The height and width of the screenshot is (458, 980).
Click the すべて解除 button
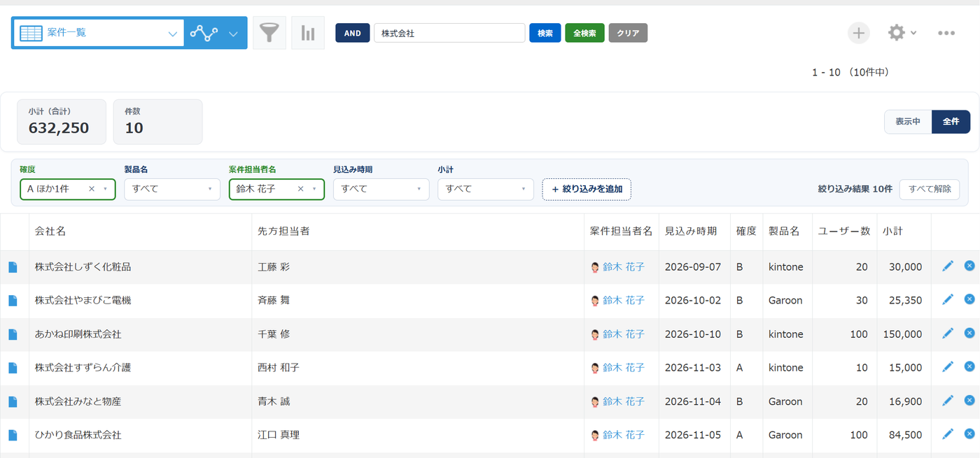click(x=929, y=189)
